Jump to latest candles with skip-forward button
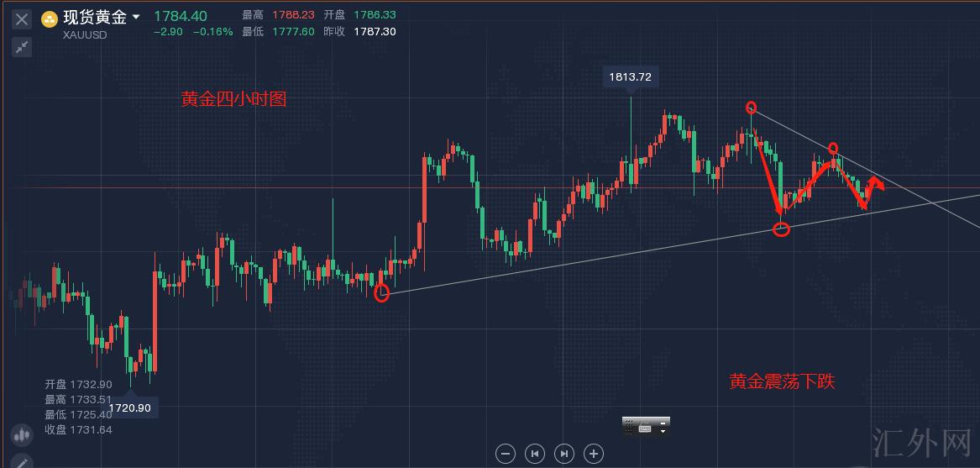Image resolution: width=980 pixels, height=468 pixels. tap(564, 454)
